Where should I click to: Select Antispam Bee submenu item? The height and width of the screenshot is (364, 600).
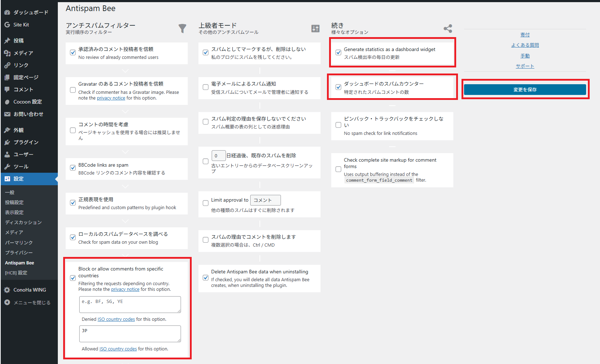pyautogui.click(x=20, y=263)
